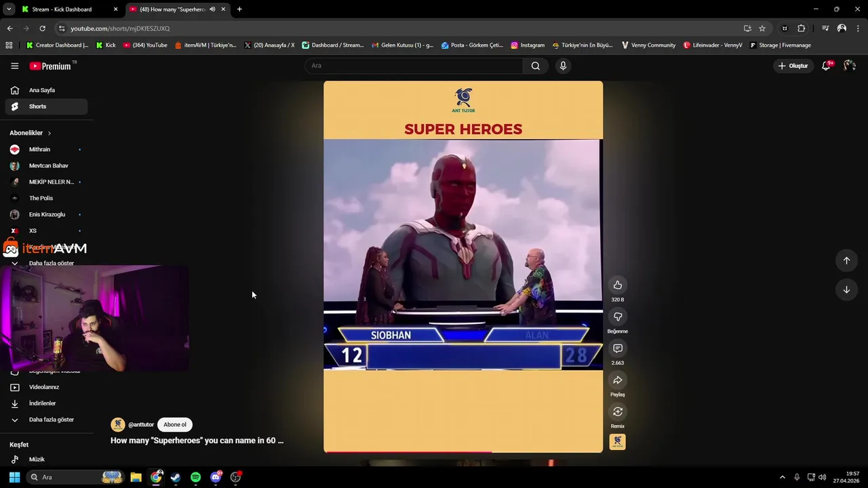This screenshot has height=488, width=868.
Task: Open Discord from the taskbar
Action: 216,477
